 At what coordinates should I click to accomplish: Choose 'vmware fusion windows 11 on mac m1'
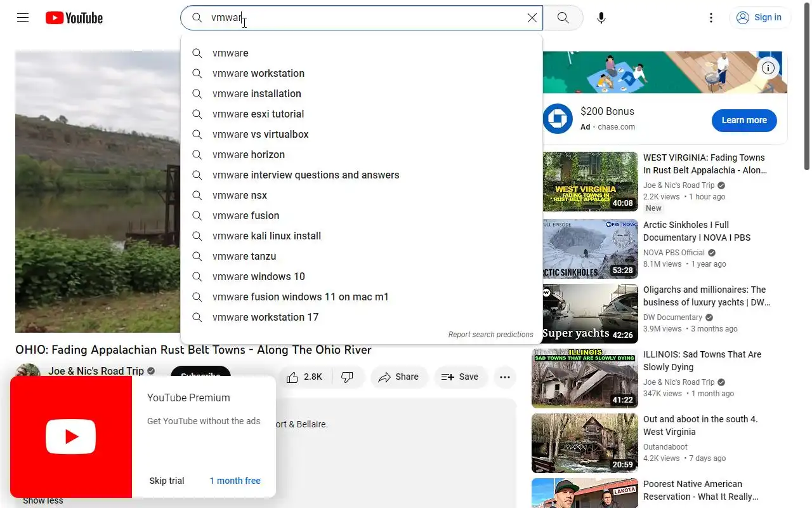(x=362, y=297)
